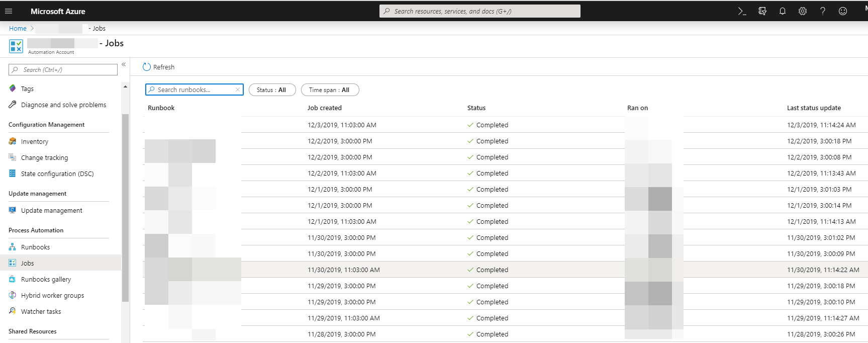This screenshot has height=343, width=868.
Task: Open State configuration (DSC)
Action: click(57, 174)
